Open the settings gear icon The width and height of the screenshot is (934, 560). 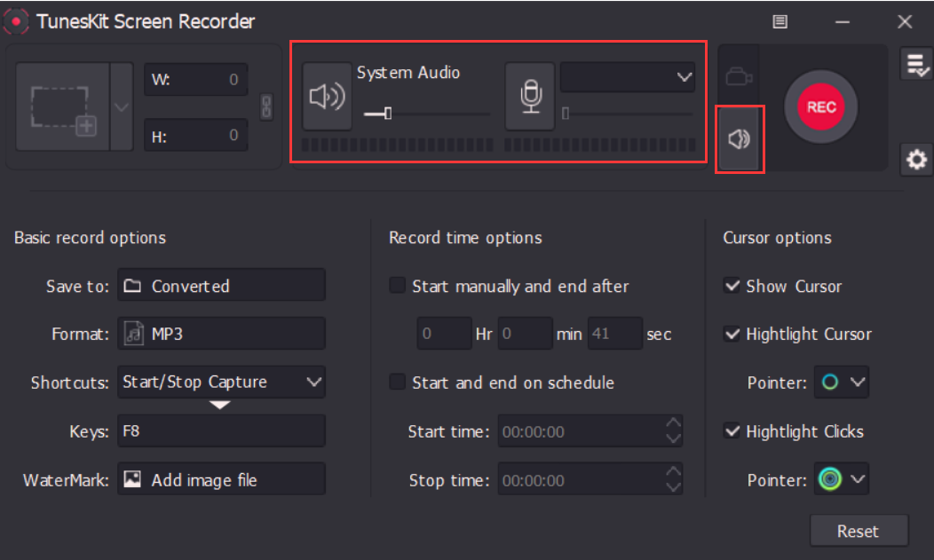click(x=916, y=160)
